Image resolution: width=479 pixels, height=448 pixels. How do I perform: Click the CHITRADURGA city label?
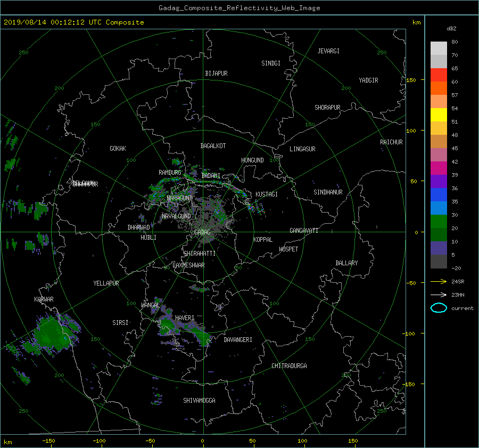pos(289,366)
